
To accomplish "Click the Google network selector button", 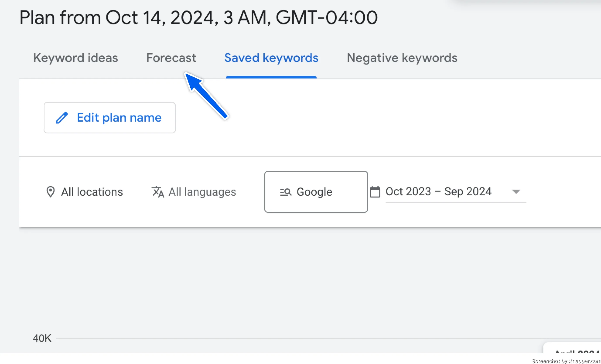I will 316,192.
